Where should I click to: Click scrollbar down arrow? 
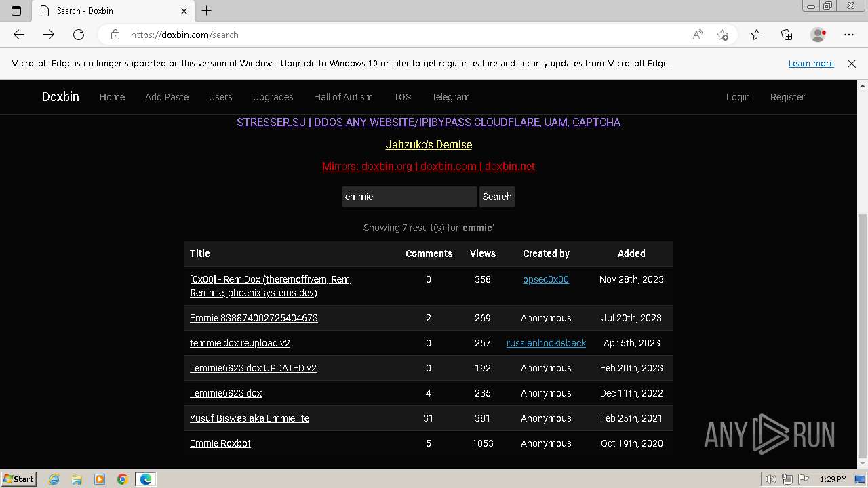coord(863,464)
